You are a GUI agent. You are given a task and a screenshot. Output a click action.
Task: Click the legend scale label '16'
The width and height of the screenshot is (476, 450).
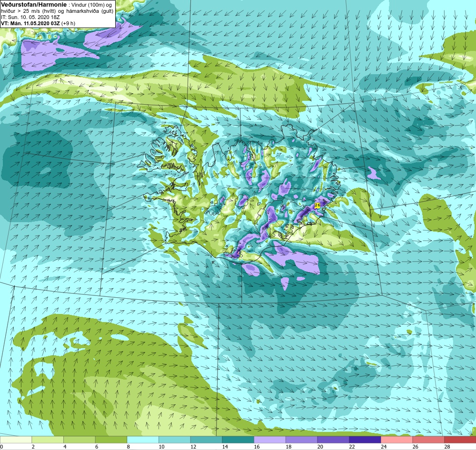tap(257, 446)
